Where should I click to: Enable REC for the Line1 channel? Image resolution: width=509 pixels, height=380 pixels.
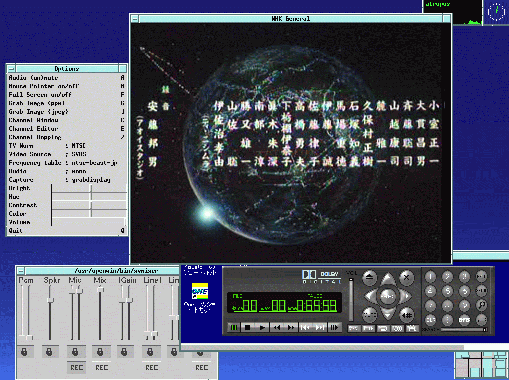(151, 367)
